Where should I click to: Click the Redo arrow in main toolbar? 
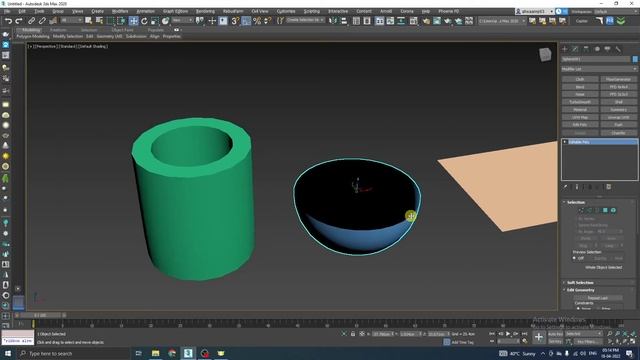(19, 21)
